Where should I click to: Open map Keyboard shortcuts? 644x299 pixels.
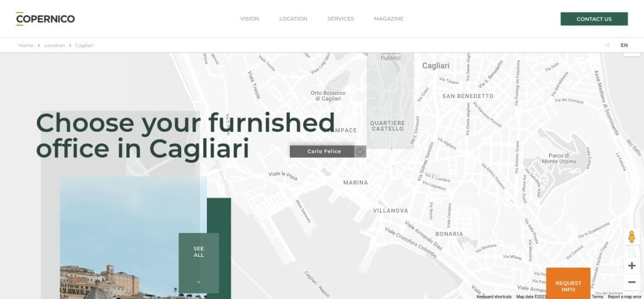pos(494,296)
